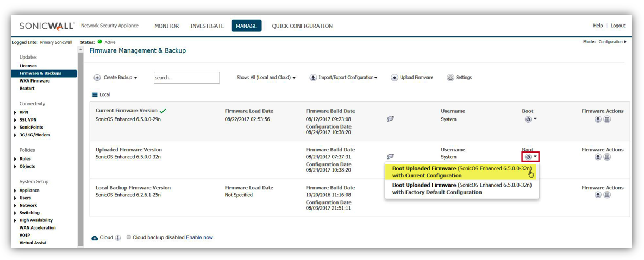Screen dimensions: 644x260
Task: Click comment icon in Uploaded Firmware row
Action: tap(390, 156)
